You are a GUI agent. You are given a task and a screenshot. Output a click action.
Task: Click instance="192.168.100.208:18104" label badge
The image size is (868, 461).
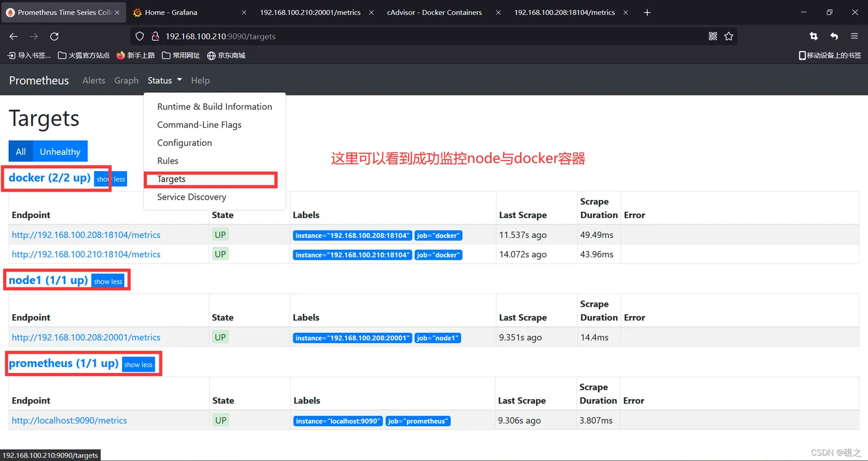coord(352,235)
